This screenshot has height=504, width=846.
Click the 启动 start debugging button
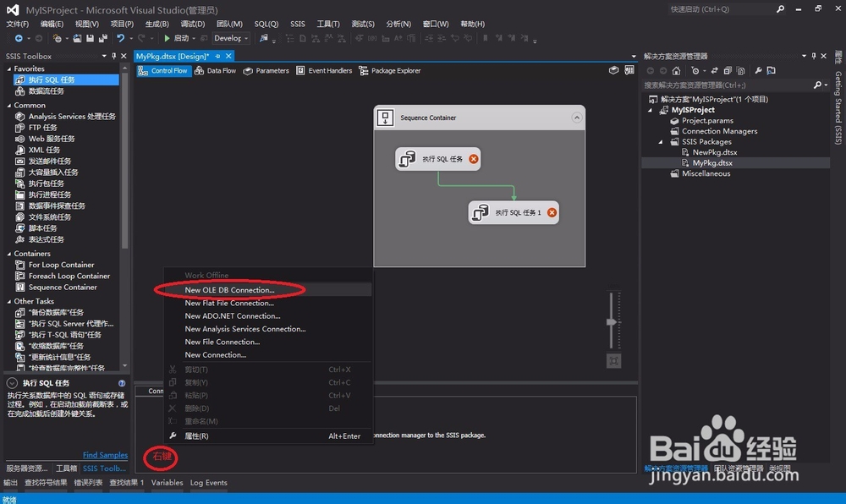tap(176, 38)
